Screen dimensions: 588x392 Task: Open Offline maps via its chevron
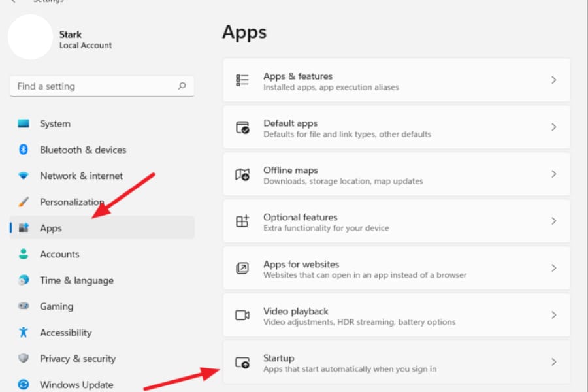coord(553,174)
